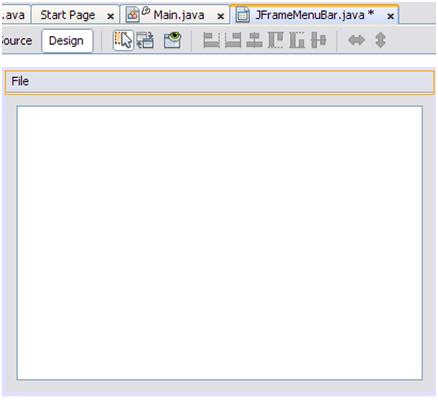Activate the Selection Mode tool

(123, 41)
